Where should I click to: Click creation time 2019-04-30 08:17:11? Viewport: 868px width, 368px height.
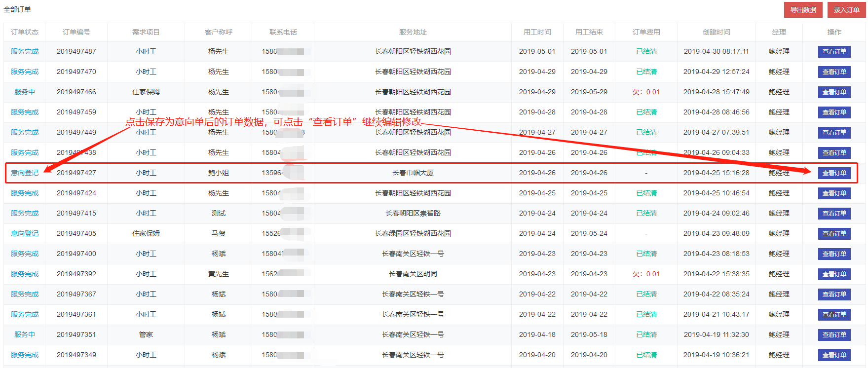[717, 51]
